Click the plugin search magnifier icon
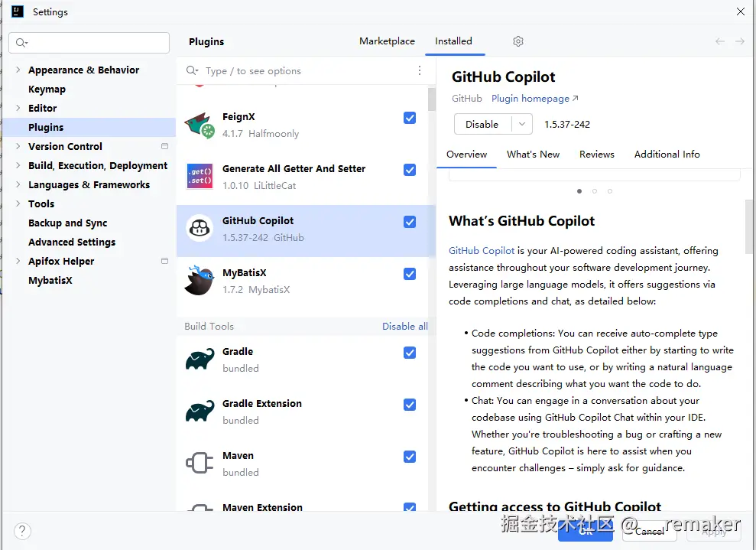This screenshot has height=550, width=756. point(192,71)
